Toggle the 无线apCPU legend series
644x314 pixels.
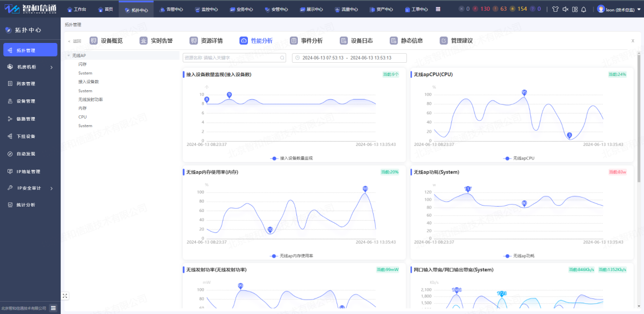(x=519, y=158)
